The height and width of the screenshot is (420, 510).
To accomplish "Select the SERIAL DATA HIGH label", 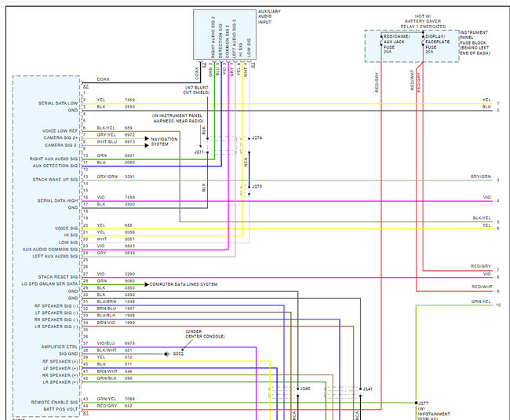I will 57,201.
